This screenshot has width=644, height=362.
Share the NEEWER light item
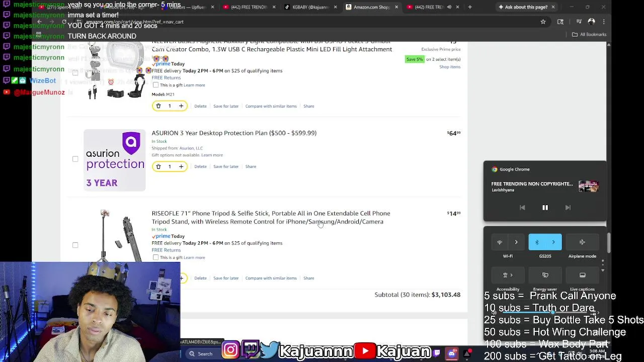(308, 106)
